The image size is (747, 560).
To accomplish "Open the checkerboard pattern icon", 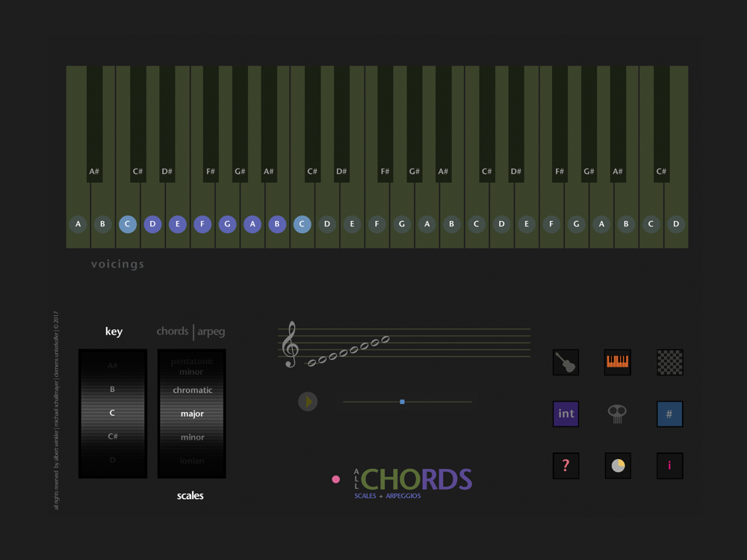I will click(x=670, y=362).
